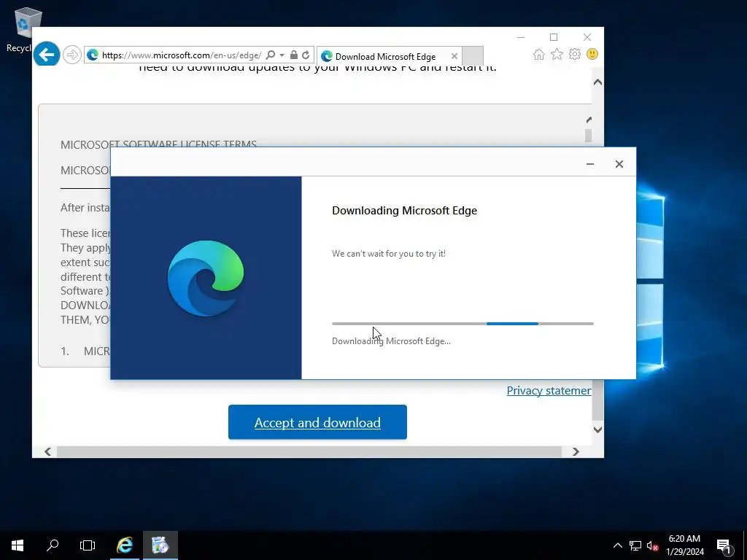Open the favorites star panel
This screenshot has height=560, width=747.
point(557,54)
